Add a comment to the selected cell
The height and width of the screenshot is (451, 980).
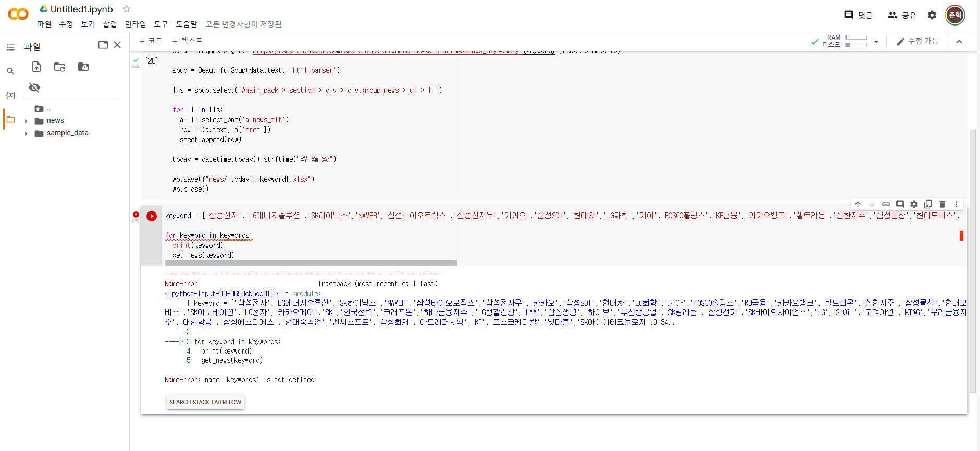click(x=900, y=204)
